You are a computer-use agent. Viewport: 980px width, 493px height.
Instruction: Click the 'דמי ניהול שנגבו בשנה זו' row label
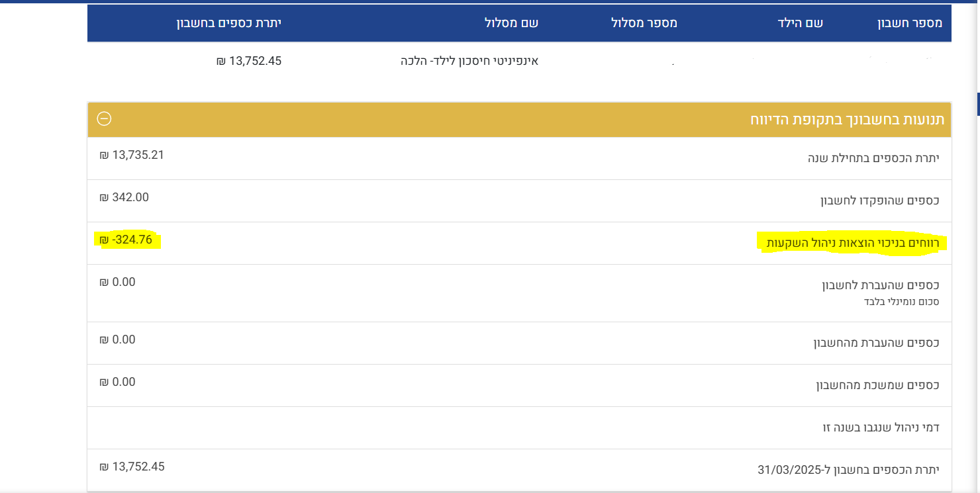click(881, 427)
